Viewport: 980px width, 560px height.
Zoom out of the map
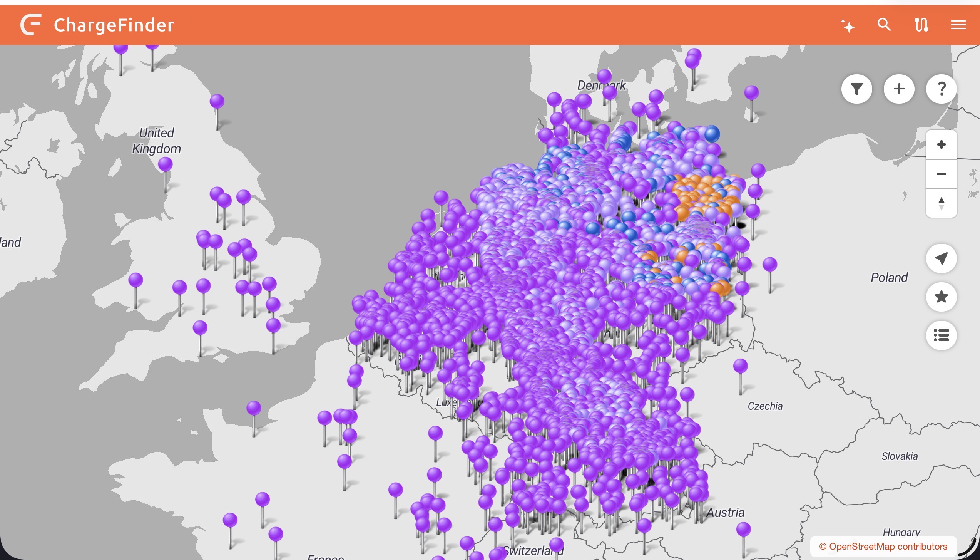click(941, 174)
